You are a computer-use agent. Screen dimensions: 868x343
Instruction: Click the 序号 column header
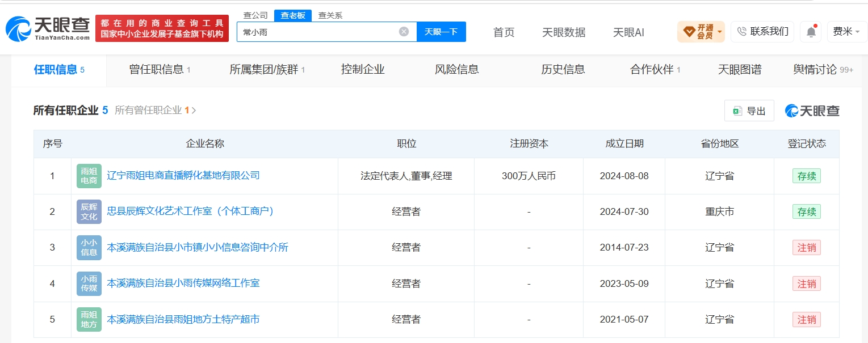coord(52,143)
